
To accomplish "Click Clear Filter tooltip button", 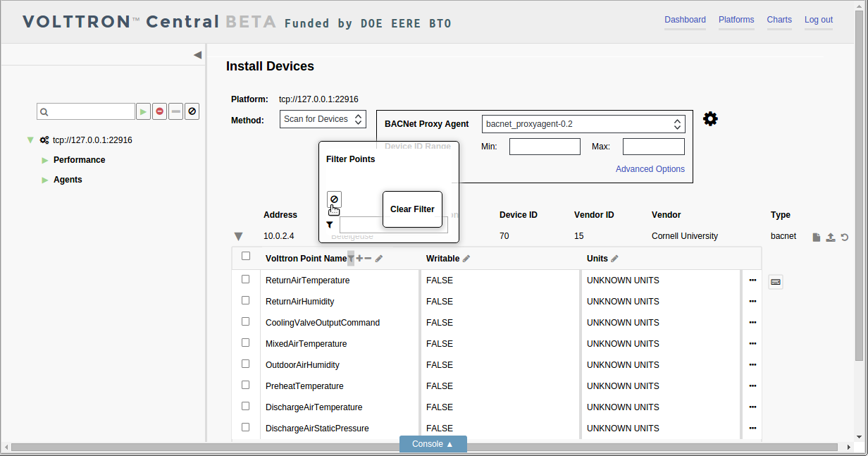I will point(412,209).
